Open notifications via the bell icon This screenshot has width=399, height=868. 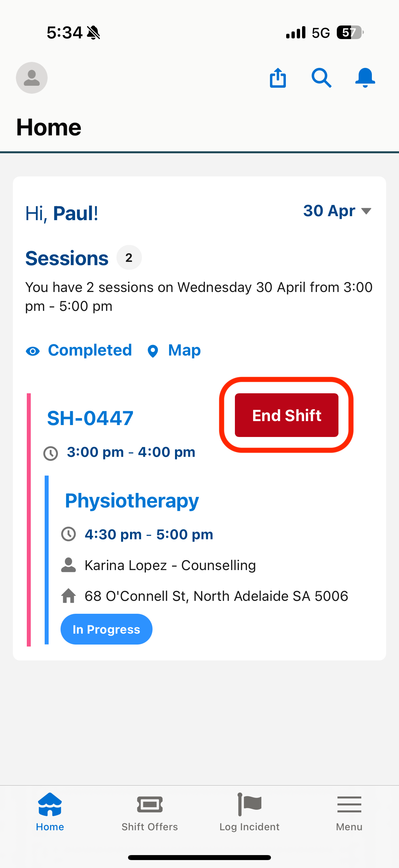click(365, 78)
